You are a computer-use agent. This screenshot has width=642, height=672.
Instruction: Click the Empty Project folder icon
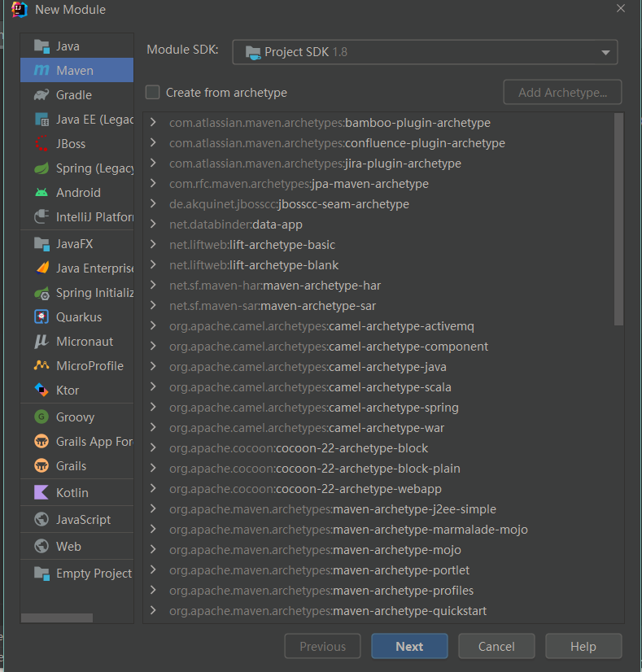pyautogui.click(x=41, y=573)
